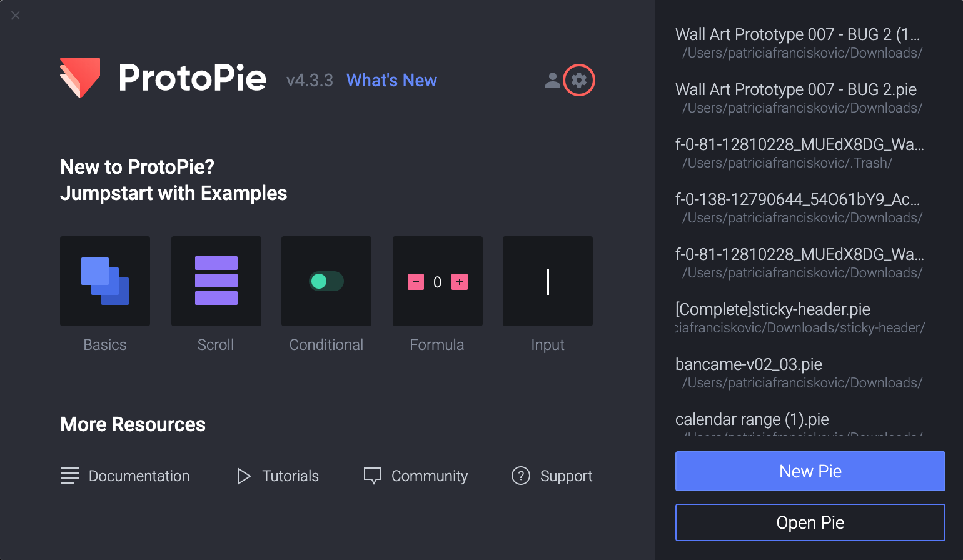The height and width of the screenshot is (560, 963).
Task: Create a project with New Pie
Action: pos(810,471)
